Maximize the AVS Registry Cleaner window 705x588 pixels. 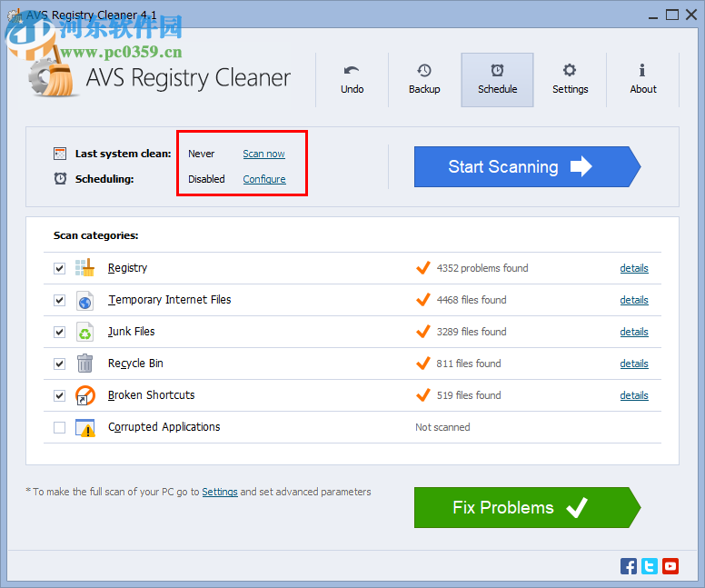coord(672,15)
